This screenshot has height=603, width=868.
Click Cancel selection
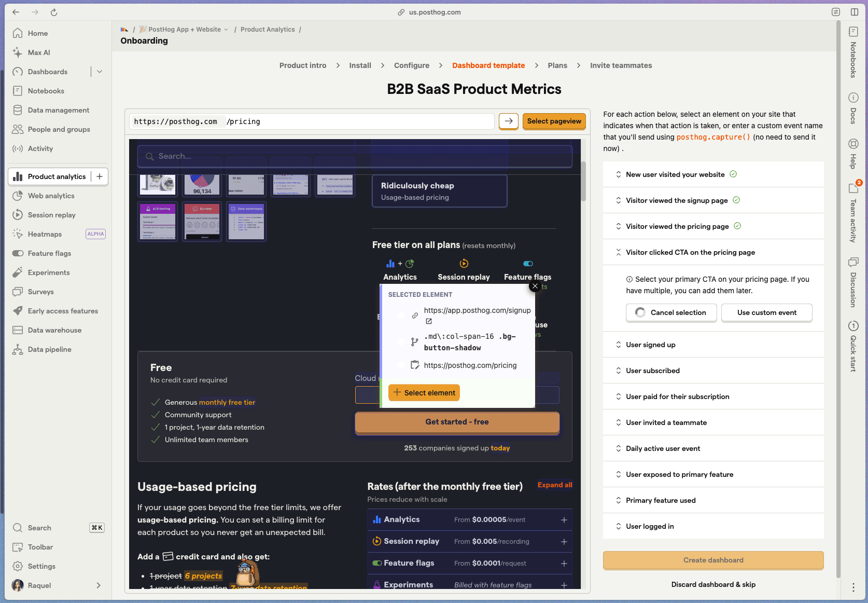[x=671, y=312]
